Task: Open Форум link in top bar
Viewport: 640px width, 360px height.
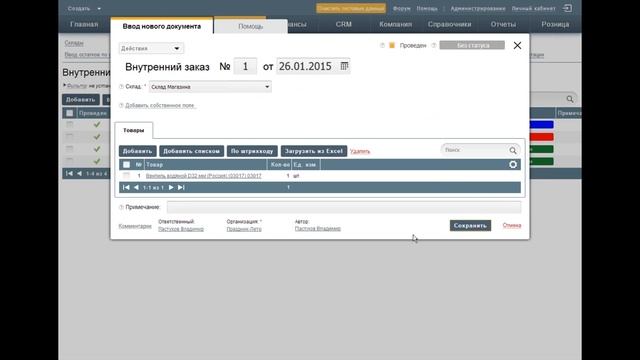Action: 402,8
